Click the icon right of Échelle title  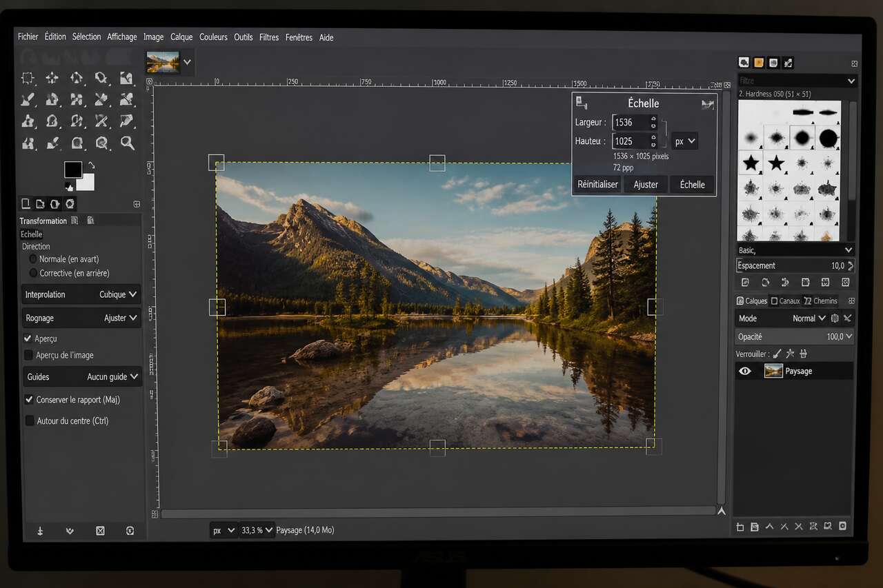(707, 104)
